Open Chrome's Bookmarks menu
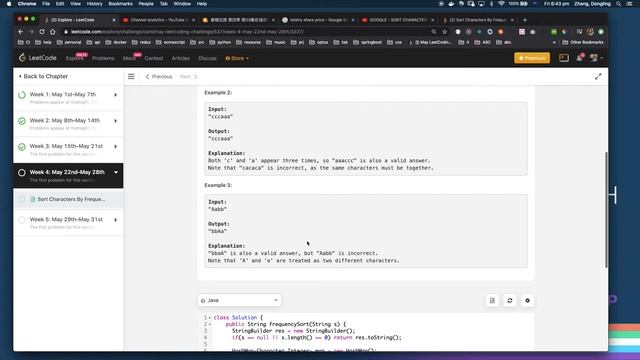The height and width of the screenshot is (360, 640). (120, 4)
